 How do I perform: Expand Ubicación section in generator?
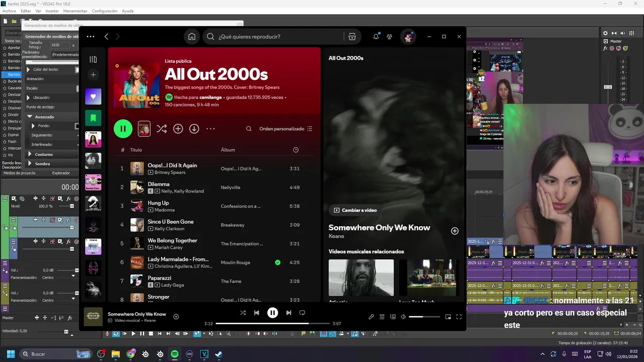[x=28, y=98]
